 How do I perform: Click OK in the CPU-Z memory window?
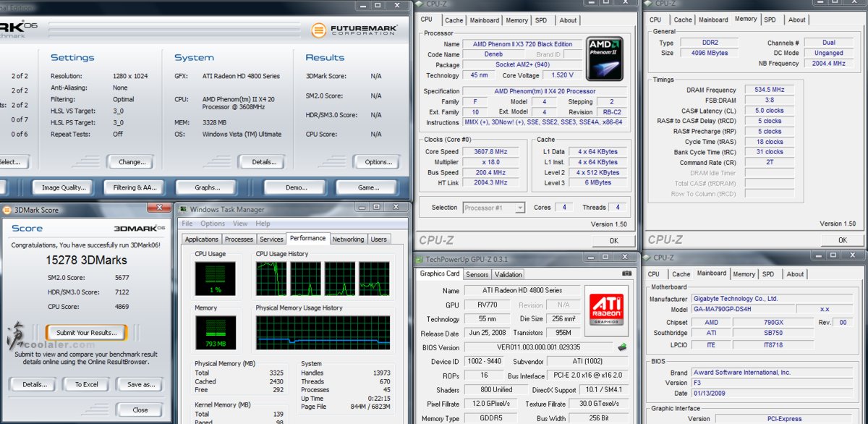point(842,240)
